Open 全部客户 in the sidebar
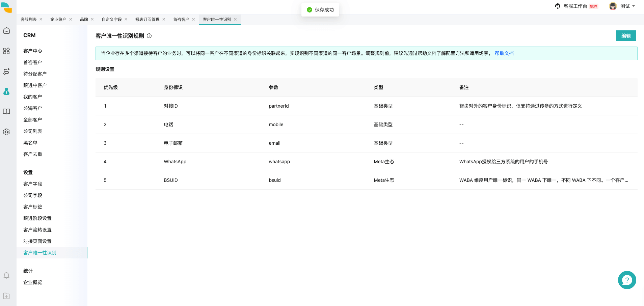The width and height of the screenshot is (644, 306). 33,120
